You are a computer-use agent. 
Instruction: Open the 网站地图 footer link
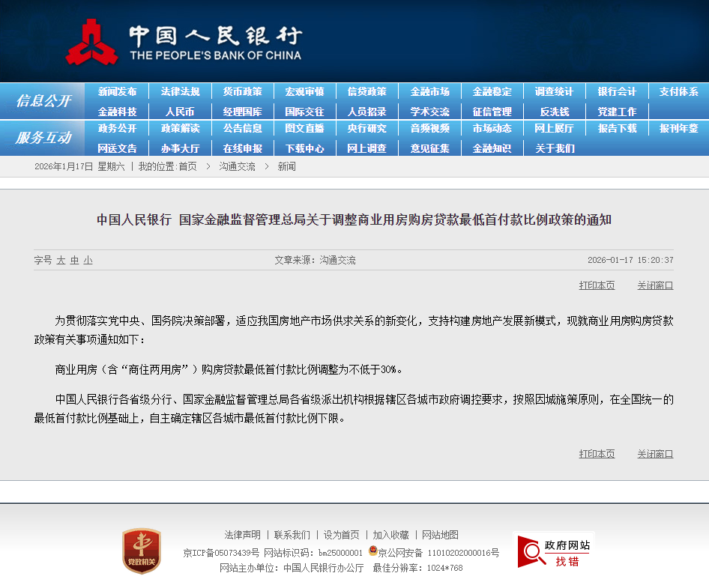[440, 535]
